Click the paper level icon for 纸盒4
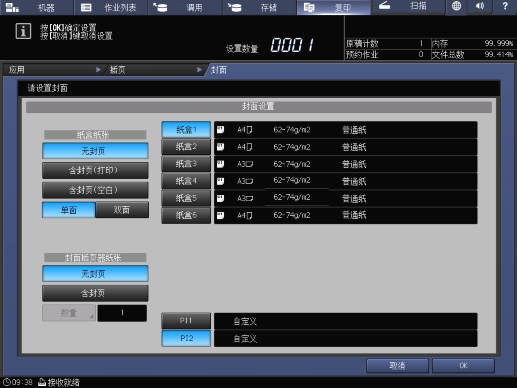This screenshot has height=388, width=517. click(221, 181)
